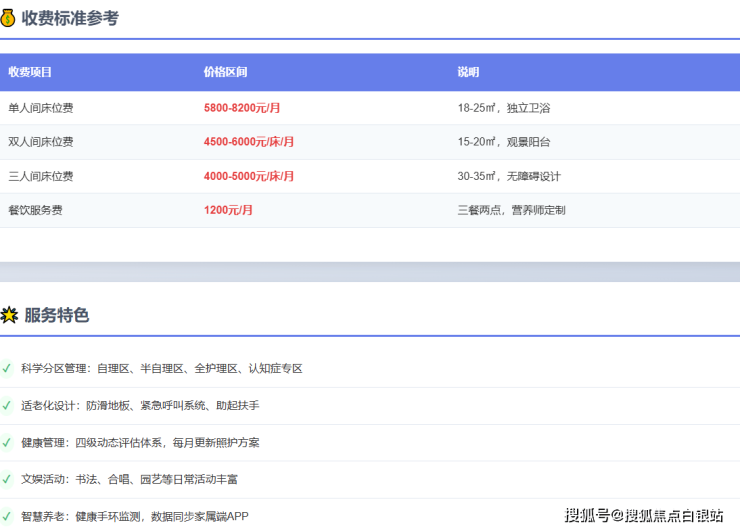Viewport: 740px width, 531px height.
Task: Click the checkmark icon next to 适老化设计
Action: (x=7, y=405)
